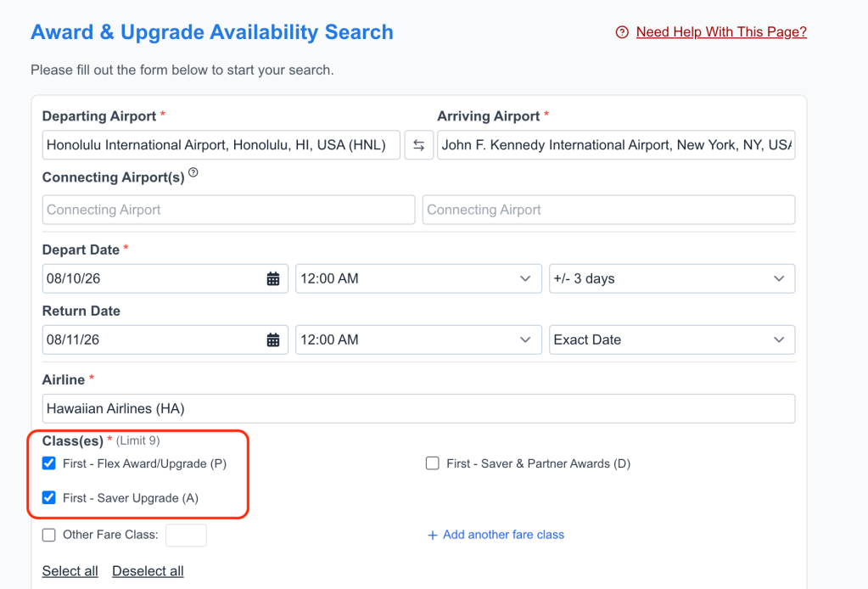Click the swap airports arrows icon
This screenshot has width=868, height=589.
(418, 145)
